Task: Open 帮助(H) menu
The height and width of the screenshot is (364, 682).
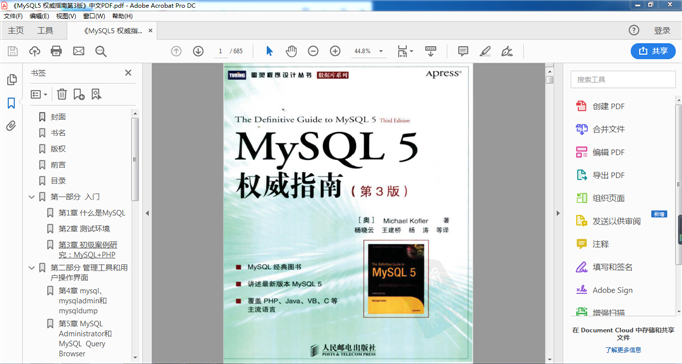Action: pyautogui.click(x=122, y=16)
